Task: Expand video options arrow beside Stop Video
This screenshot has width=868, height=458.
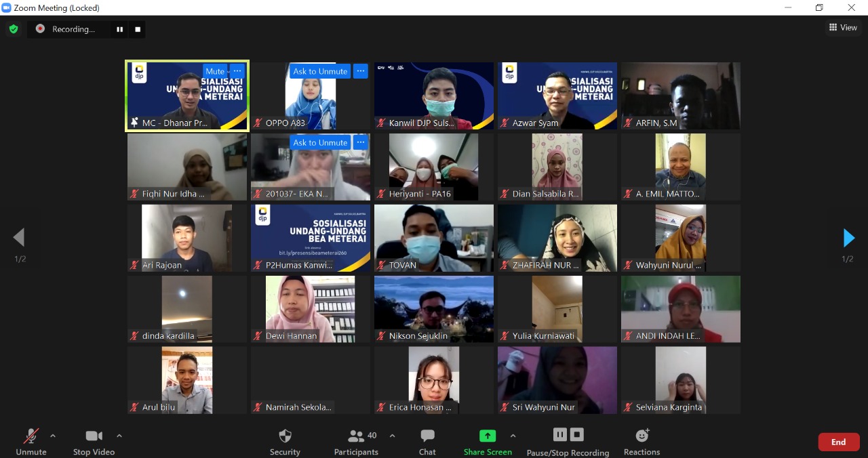Action: coord(119,436)
